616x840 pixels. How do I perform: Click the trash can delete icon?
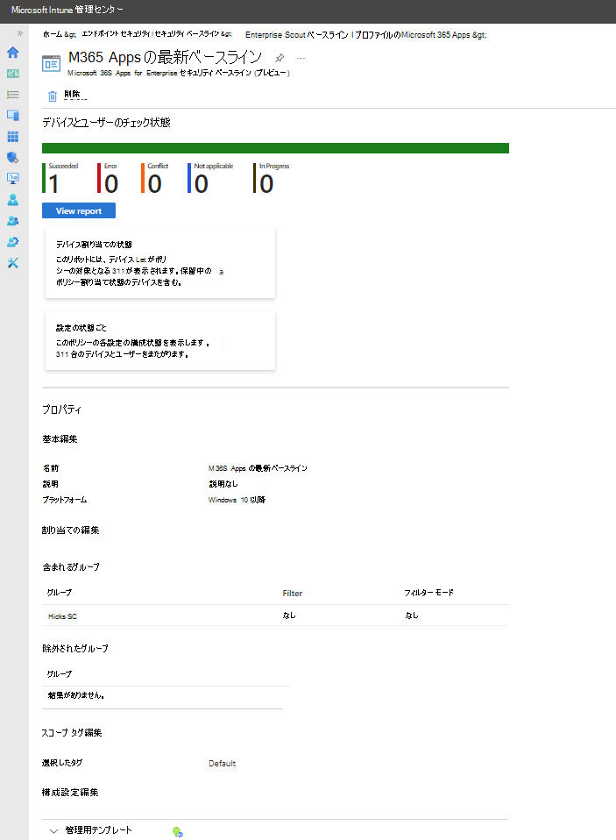tap(53, 96)
